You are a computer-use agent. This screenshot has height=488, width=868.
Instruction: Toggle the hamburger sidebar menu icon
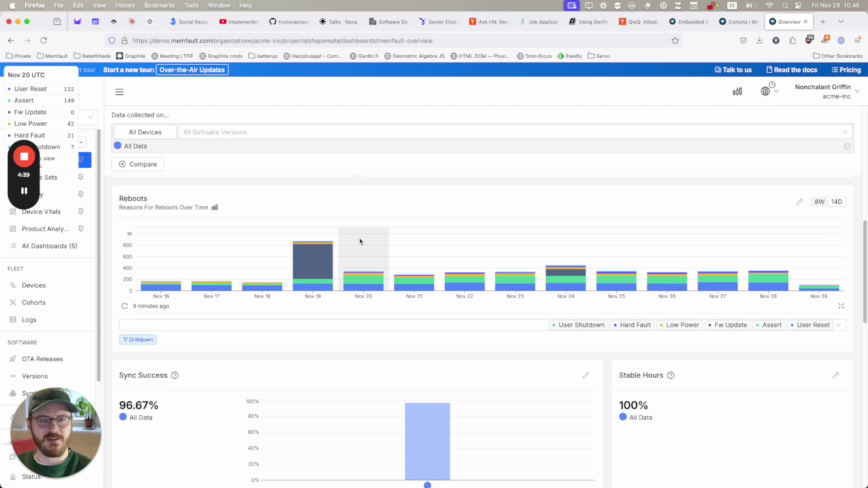click(x=119, y=92)
